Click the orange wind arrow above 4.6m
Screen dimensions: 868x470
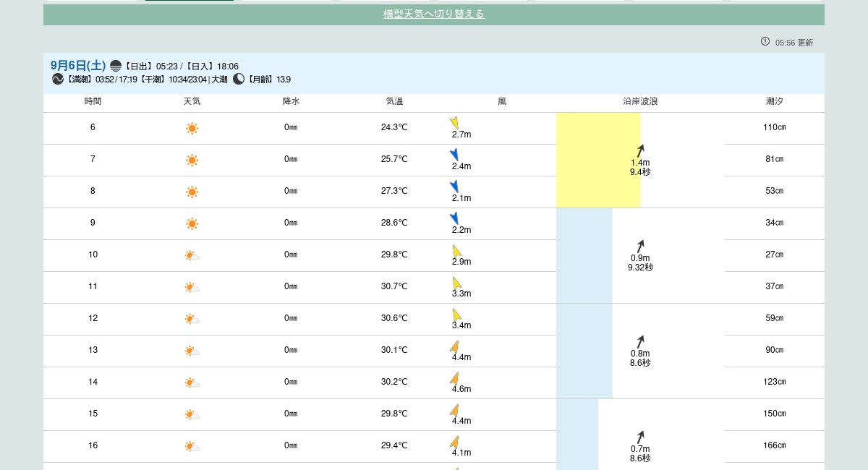point(454,378)
